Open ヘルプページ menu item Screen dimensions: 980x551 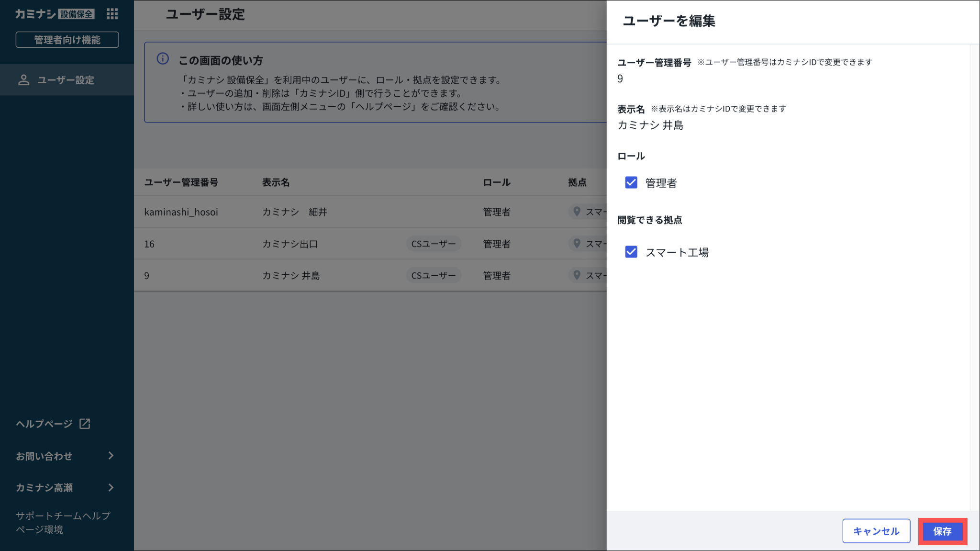(x=44, y=424)
